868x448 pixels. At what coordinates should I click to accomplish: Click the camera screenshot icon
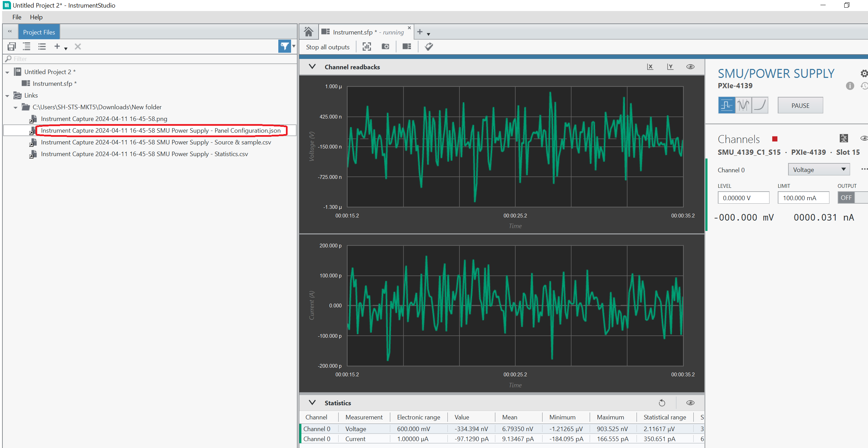coord(385,47)
